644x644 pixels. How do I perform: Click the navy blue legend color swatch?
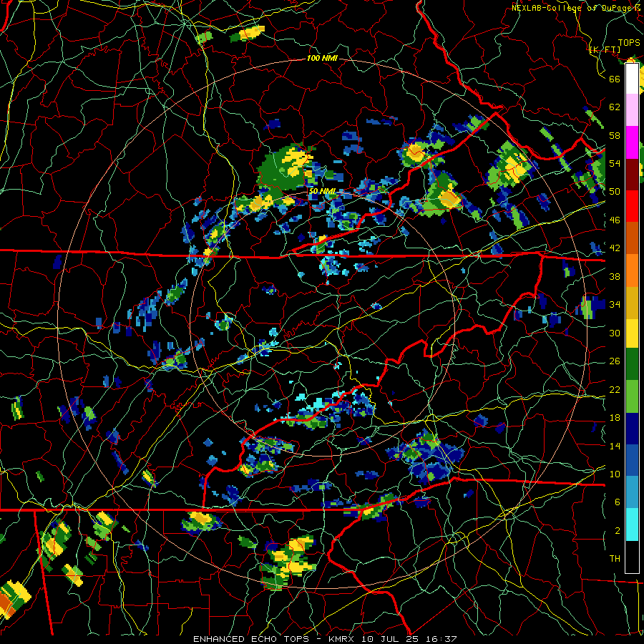pos(632,429)
